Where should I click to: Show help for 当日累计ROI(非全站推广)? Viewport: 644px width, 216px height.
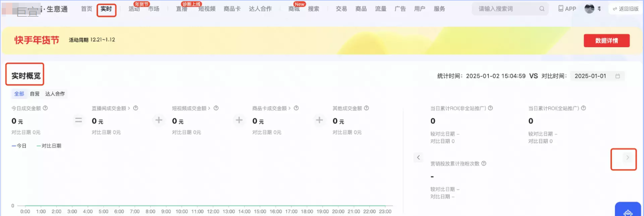click(x=490, y=108)
